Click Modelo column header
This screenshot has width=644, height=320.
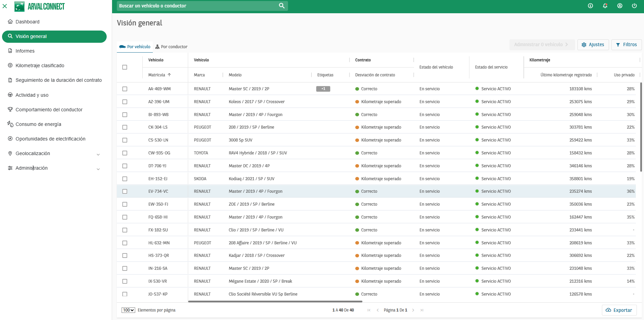click(235, 75)
